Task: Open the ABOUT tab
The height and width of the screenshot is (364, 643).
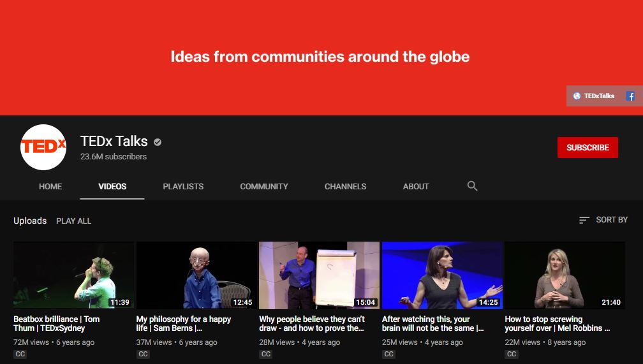Action: (416, 187)
